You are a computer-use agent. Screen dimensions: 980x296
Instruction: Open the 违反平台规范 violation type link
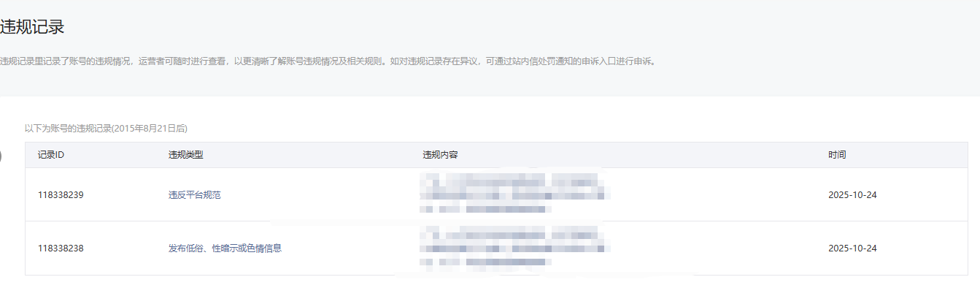[x=194, y=195]
